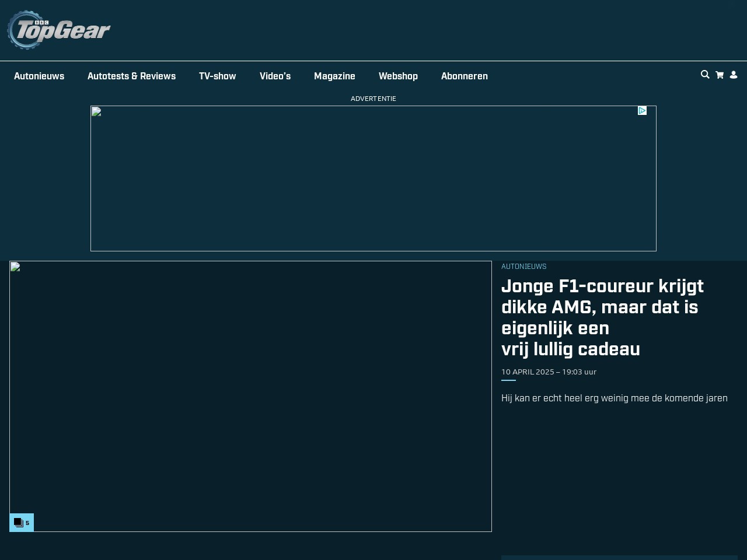Go to Autotests & Reviews
Viewport: 747px width, 560px height.
pos(131,76)
